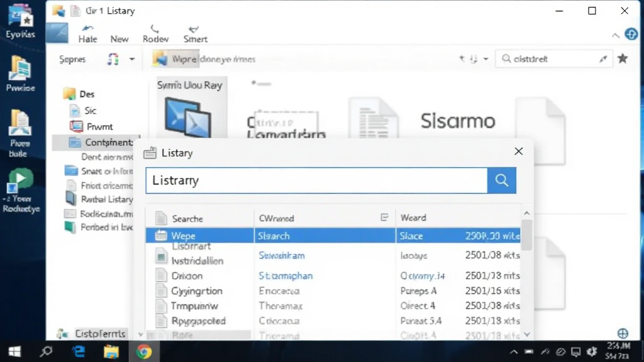Select the Tmpuienw result row
Viewport: 644px width, 362px height.
(x=333, y=306)
